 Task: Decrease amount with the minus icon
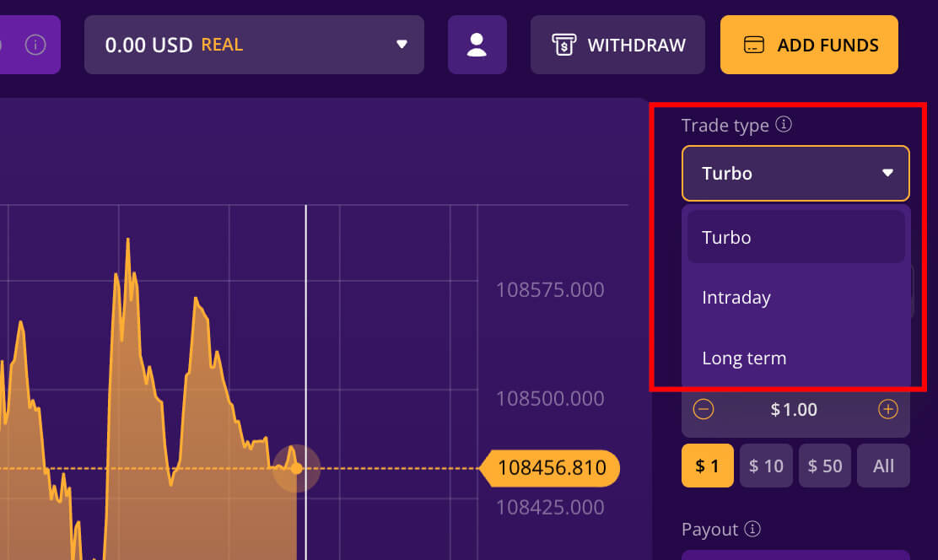point(703,410)
